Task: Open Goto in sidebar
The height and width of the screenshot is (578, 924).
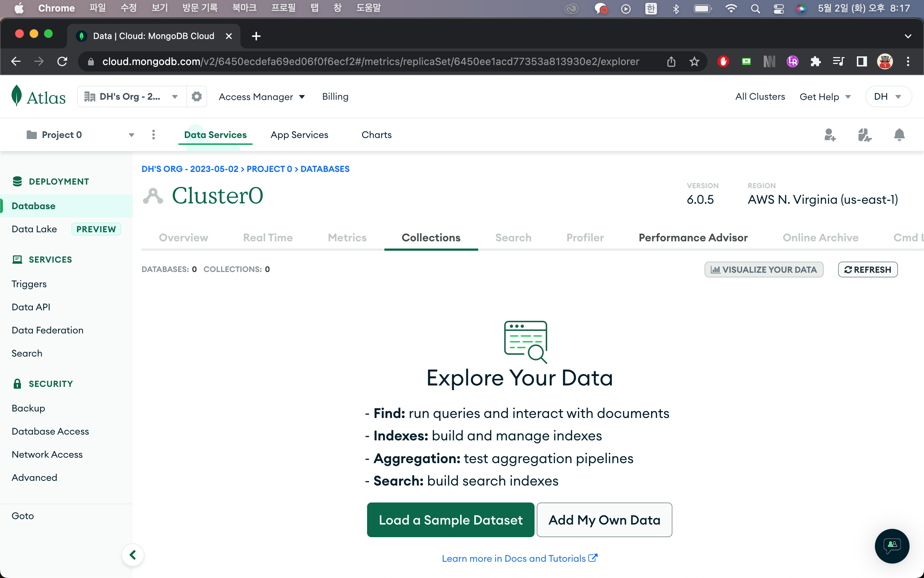Action: [x=22, y=516]
